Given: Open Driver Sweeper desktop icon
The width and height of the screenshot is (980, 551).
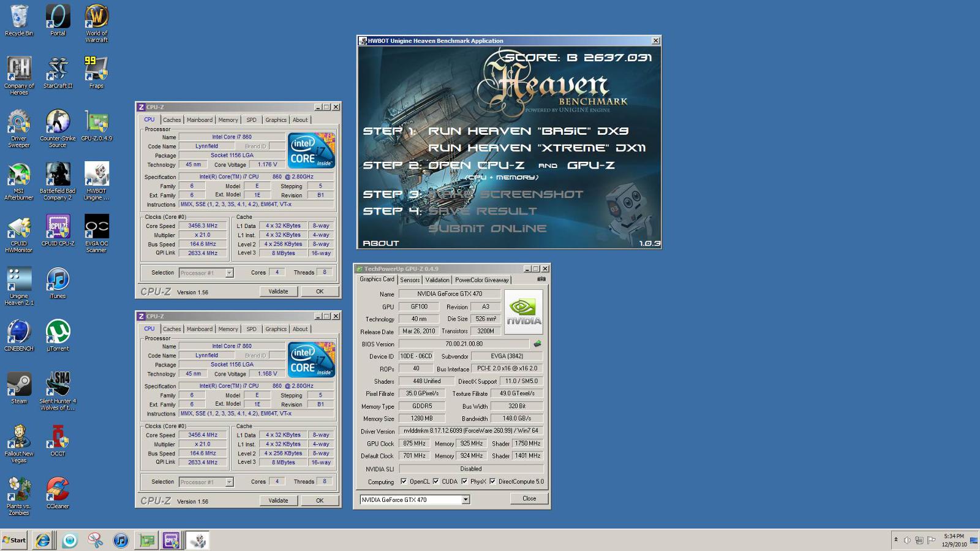Looking at the screenshot, I should pos(19,128).
